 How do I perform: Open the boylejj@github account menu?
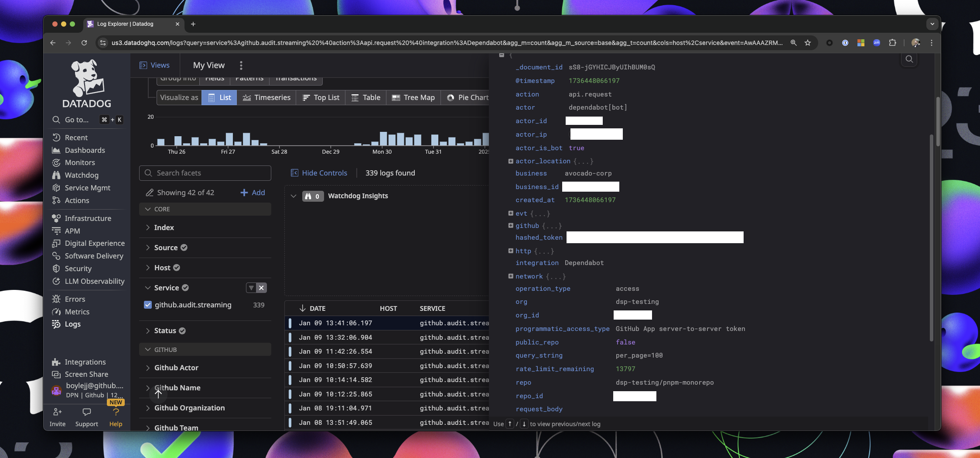pyautogui.click(x=88, y=390)
